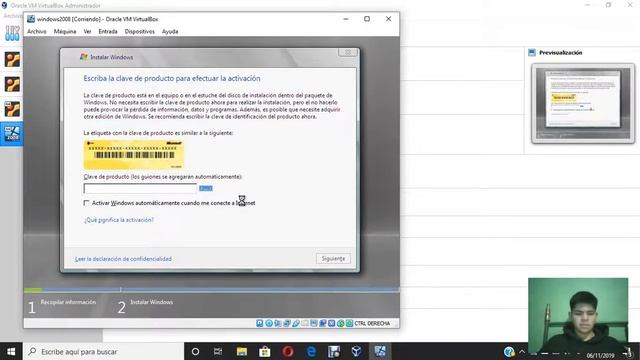The image size is (640, 360).
Task: Click the product key input field
Action: [140, 188]
